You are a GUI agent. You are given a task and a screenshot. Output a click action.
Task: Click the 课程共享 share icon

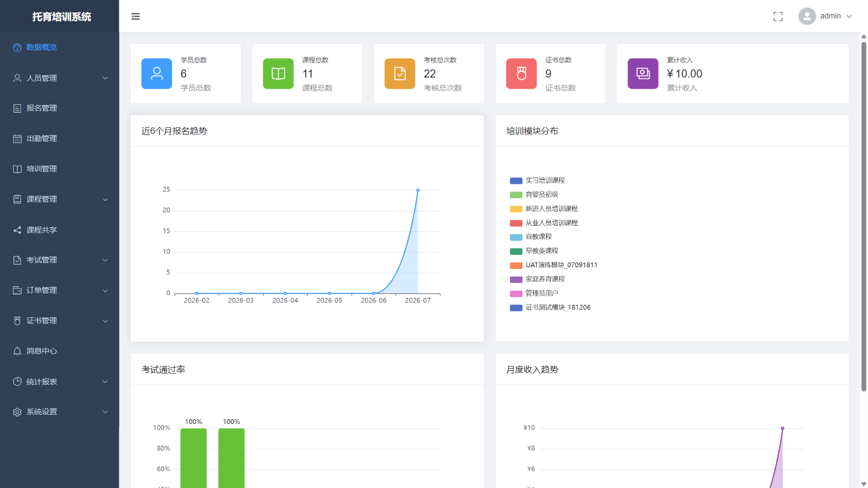click(17, 230)
